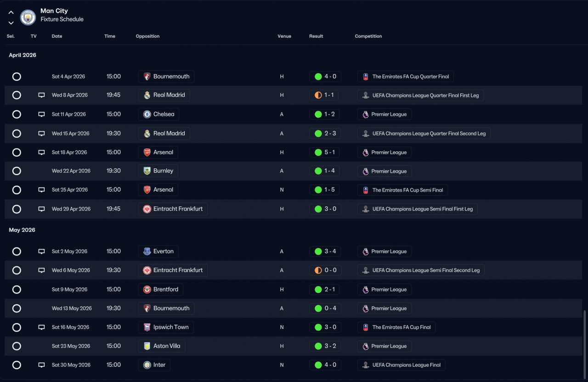The width and height of the screenshot is (588, 382).
Task: Go to previous club with up chevron
Action: [11, 13]
